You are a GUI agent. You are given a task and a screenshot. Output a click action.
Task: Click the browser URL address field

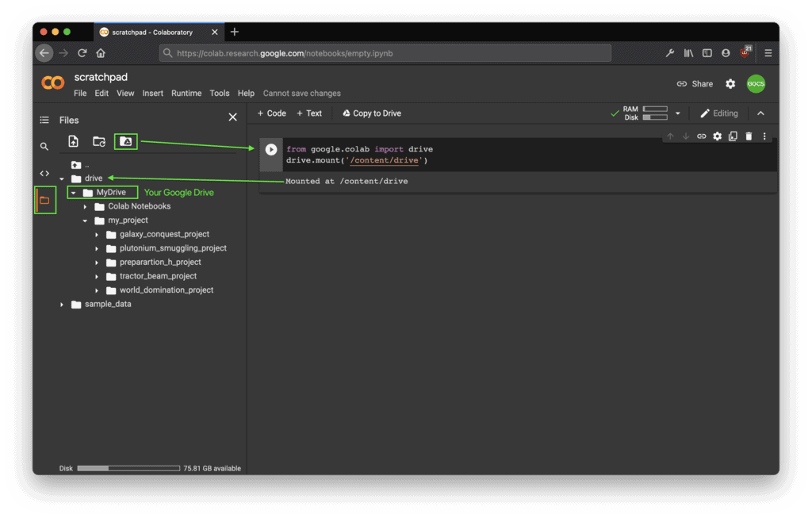pyautogui.click(x=385, y=53)
